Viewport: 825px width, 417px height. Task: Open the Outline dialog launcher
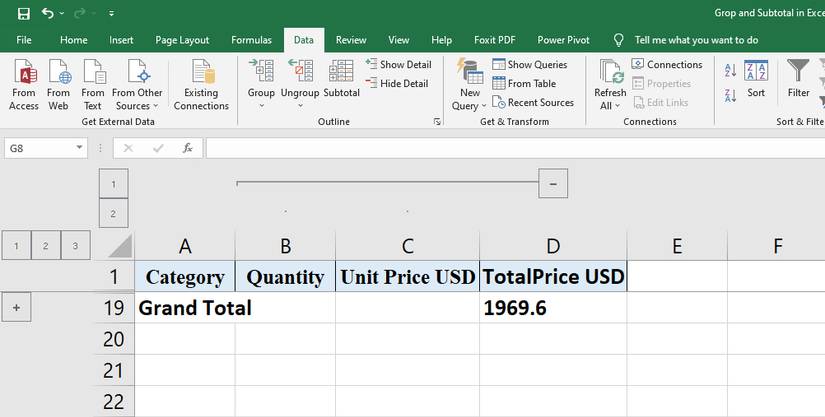click(x=437, y=121)
